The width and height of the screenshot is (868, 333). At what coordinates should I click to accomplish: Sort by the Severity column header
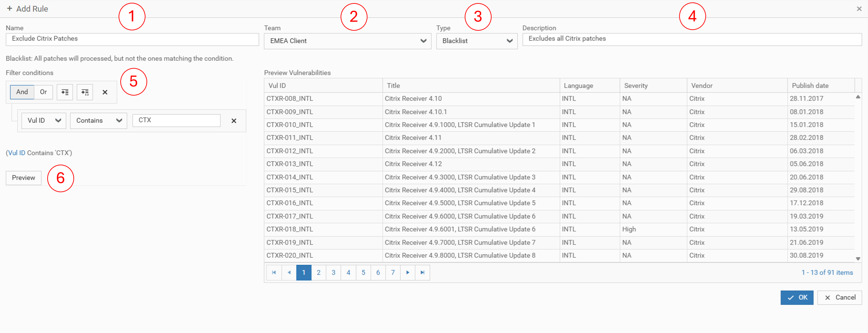tap(653, 86)
